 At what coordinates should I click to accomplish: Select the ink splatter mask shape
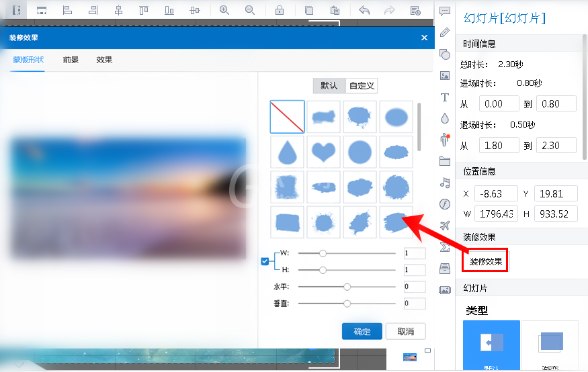click(x=323, y=222)
